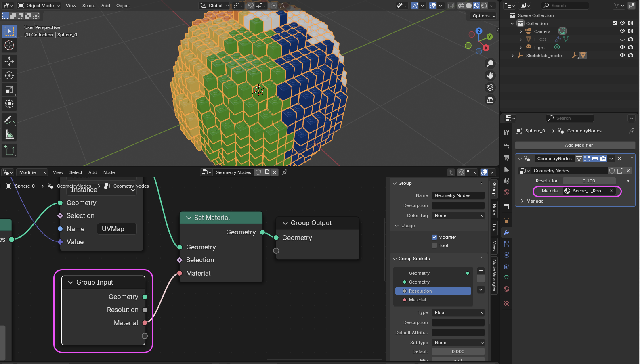This screenshot has width=640, height=364.
Task: Activate the Rotate tool
Action: coord(9,75)
